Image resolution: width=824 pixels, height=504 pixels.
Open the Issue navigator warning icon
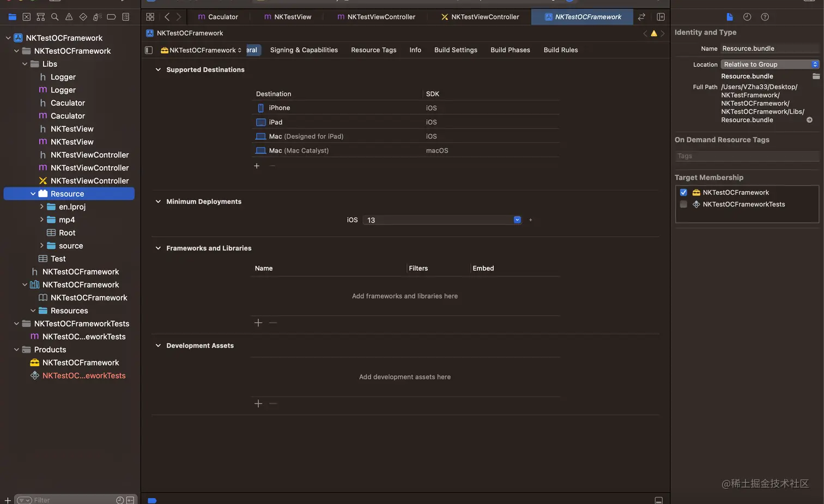point(69,17)
